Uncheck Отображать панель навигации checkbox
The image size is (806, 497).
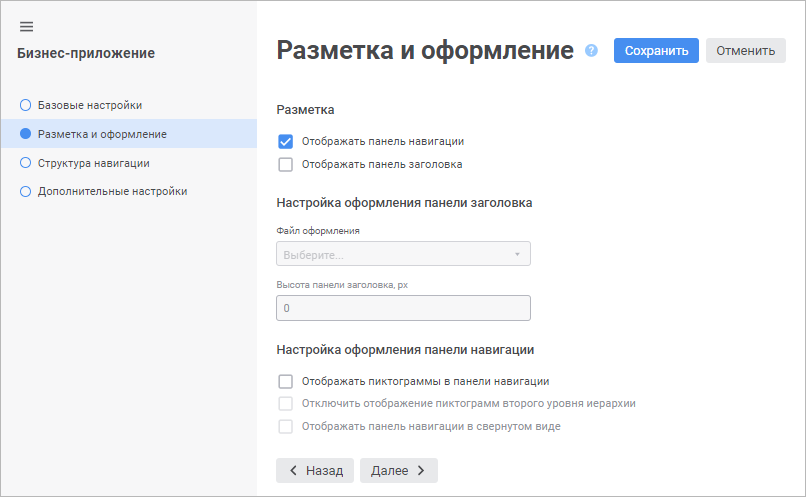[285, 142]
